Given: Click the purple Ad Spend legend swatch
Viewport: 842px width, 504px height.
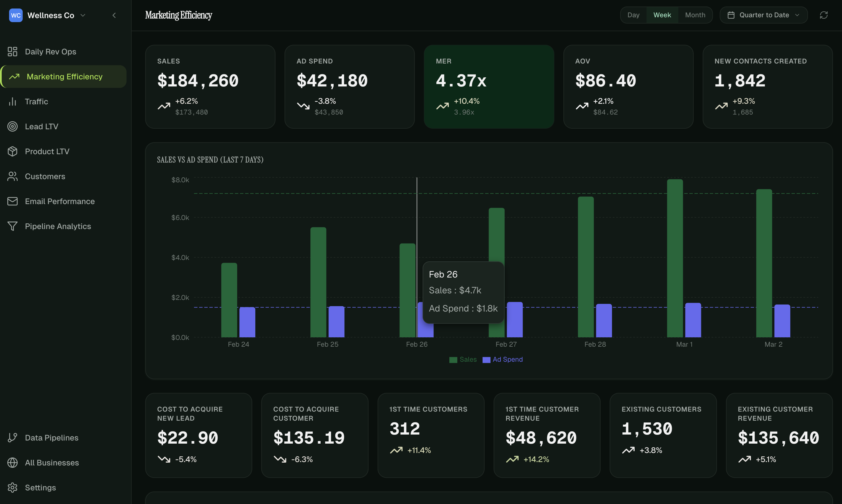Looking at the screenshot, I should coord(486,360).
